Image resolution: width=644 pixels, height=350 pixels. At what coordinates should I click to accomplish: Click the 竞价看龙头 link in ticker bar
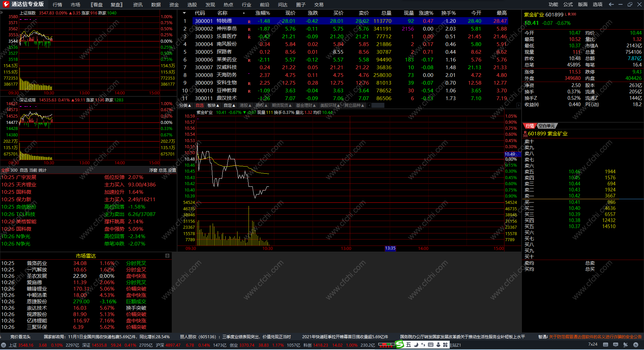(20, 337)
